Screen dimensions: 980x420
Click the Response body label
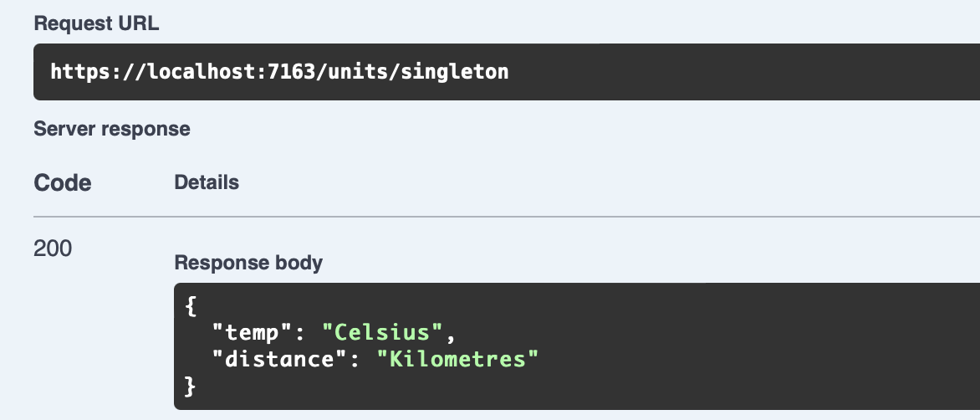(x=248, y=263)
